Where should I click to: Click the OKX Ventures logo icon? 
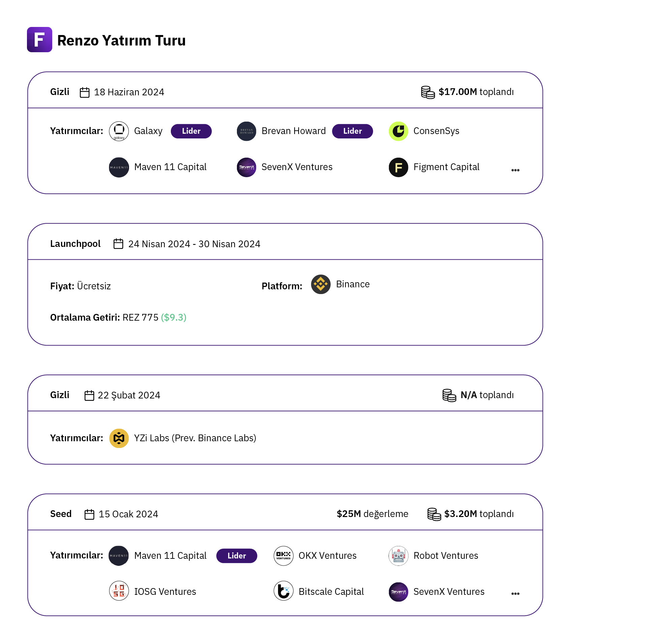click(x=283, y=556)
